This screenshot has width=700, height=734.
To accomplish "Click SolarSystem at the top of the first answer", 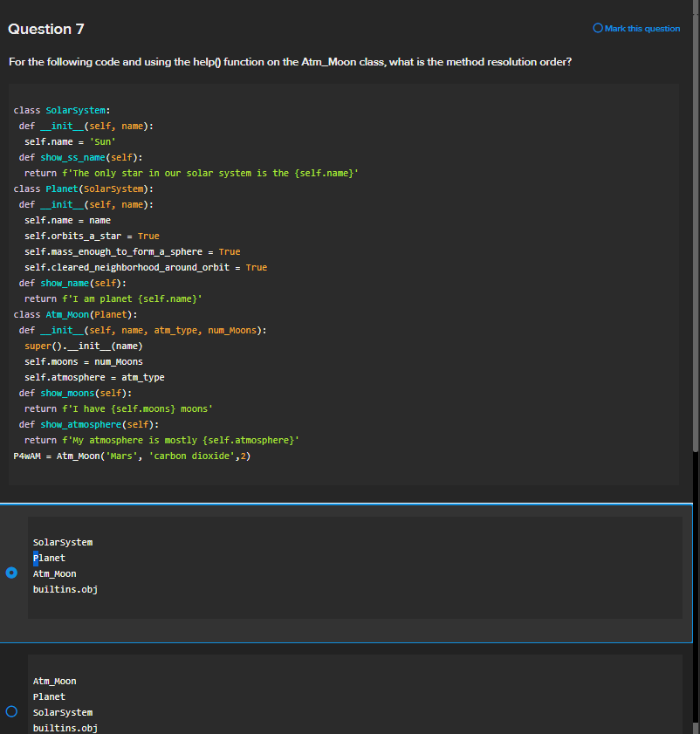I will [63, 543].
